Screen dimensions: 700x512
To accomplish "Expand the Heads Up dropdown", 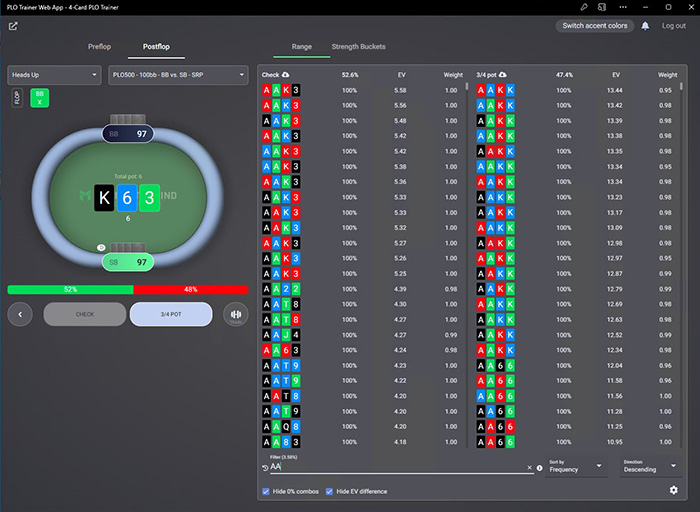I will 54,75.
